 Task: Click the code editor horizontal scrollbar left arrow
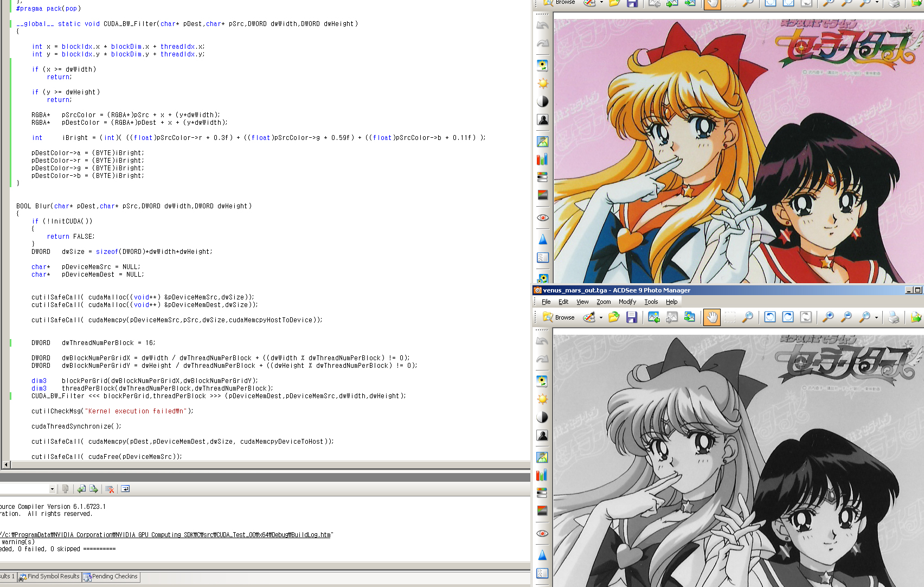point(6,464)
